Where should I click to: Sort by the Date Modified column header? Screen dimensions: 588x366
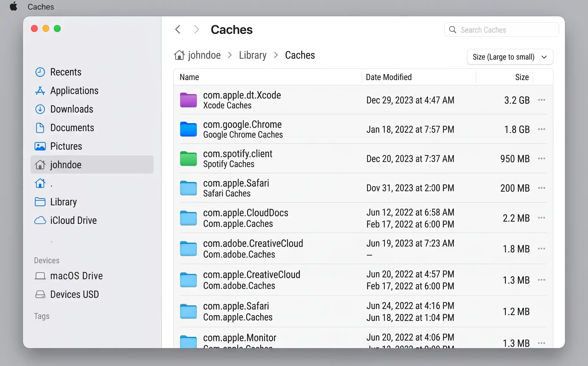point(389,77)
